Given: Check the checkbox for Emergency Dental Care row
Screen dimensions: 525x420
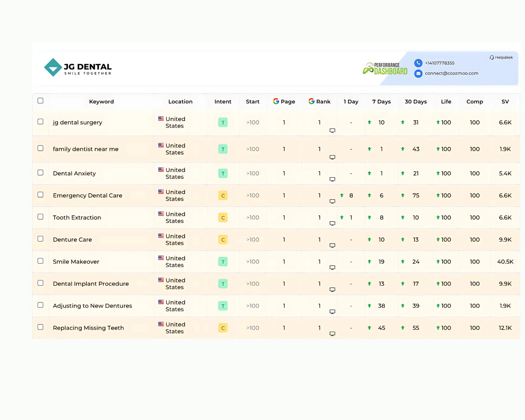Looking at the screenshot, I should click(41, 194).
